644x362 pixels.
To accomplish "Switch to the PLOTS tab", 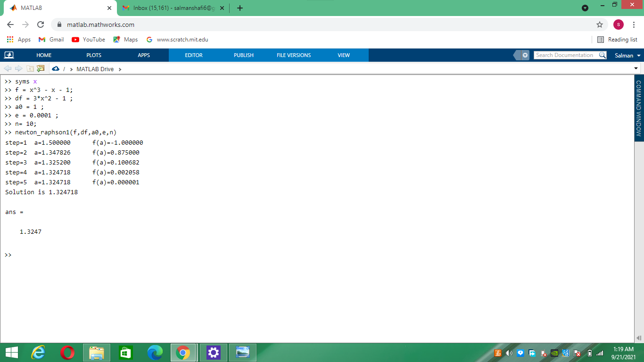I will [x=93, y=55].
